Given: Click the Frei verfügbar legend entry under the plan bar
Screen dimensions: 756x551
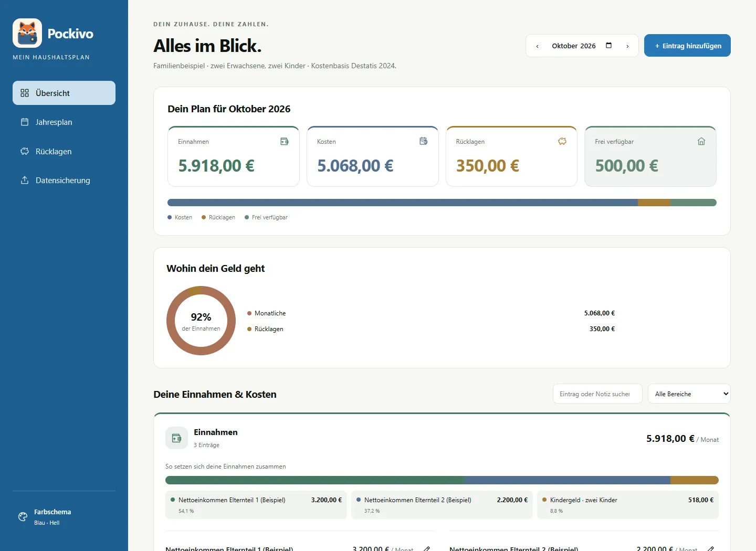Looking at the screenshot, I should coord(266,217).
